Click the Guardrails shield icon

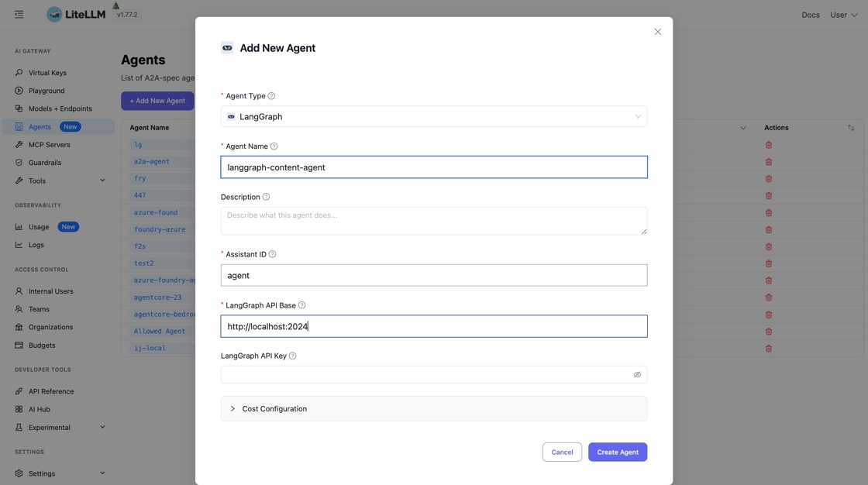coord(19,162)
